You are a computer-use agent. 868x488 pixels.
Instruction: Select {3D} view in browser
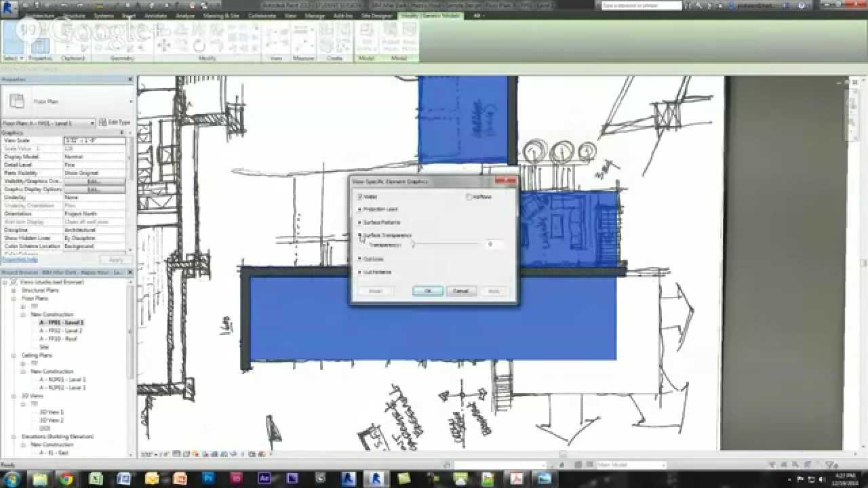pos(45,428)
